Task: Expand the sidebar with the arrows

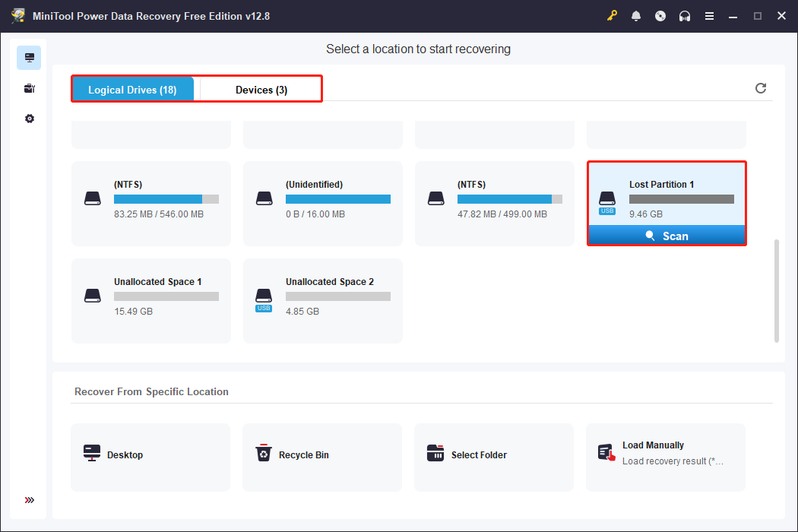Action: click(29, 500)
